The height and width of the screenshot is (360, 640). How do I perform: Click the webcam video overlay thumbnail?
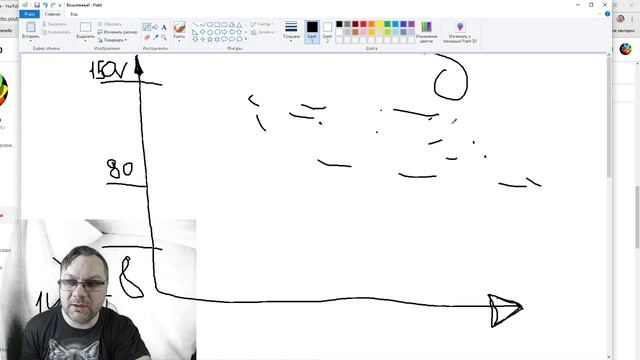[108, 290]
